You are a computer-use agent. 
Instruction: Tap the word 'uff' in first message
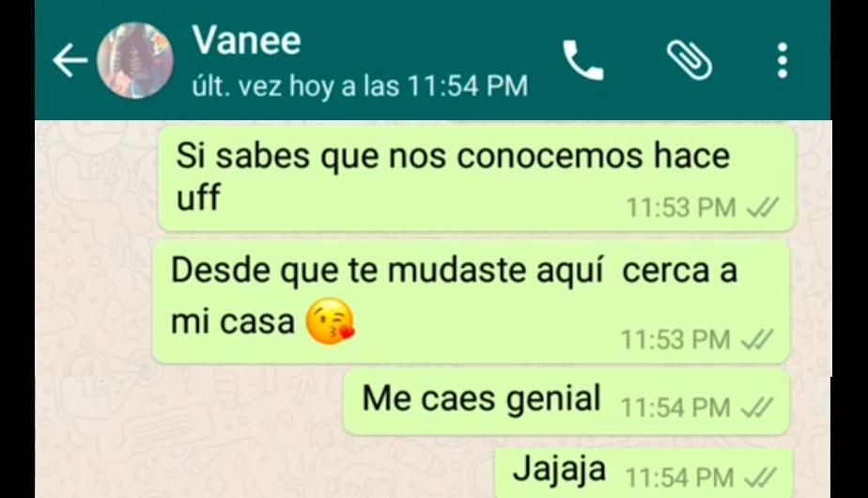coord(197,196)
